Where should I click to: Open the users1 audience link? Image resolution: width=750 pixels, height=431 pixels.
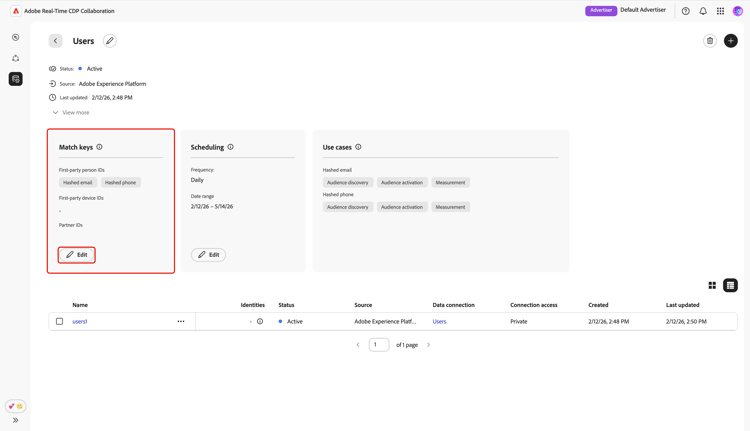coord(80,322)
